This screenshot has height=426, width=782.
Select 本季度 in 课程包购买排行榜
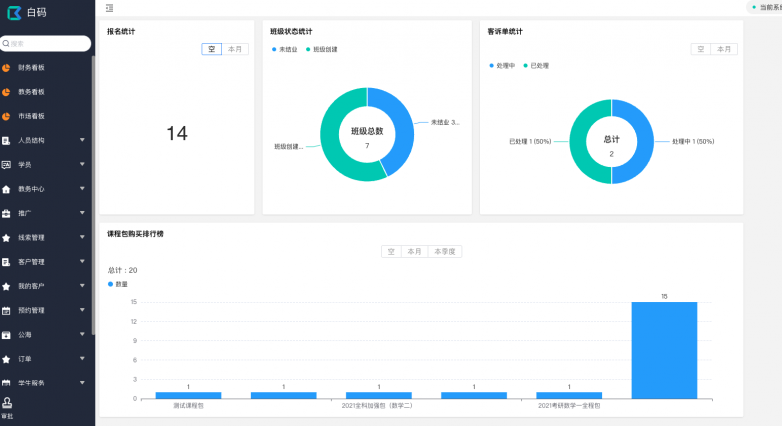[444, 252]
